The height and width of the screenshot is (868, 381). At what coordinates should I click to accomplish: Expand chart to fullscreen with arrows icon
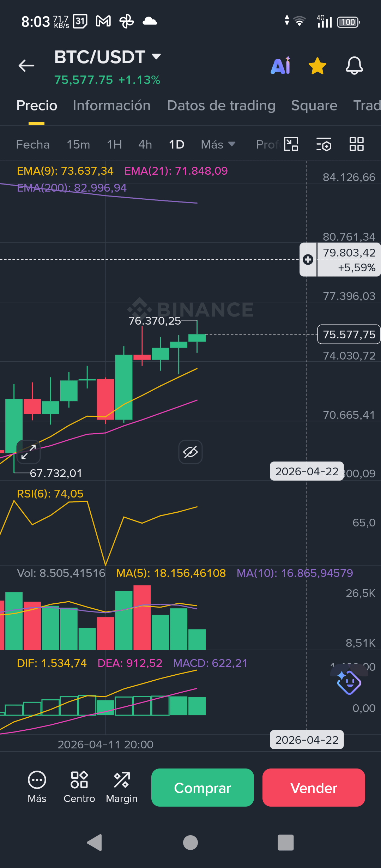(29, 452)
